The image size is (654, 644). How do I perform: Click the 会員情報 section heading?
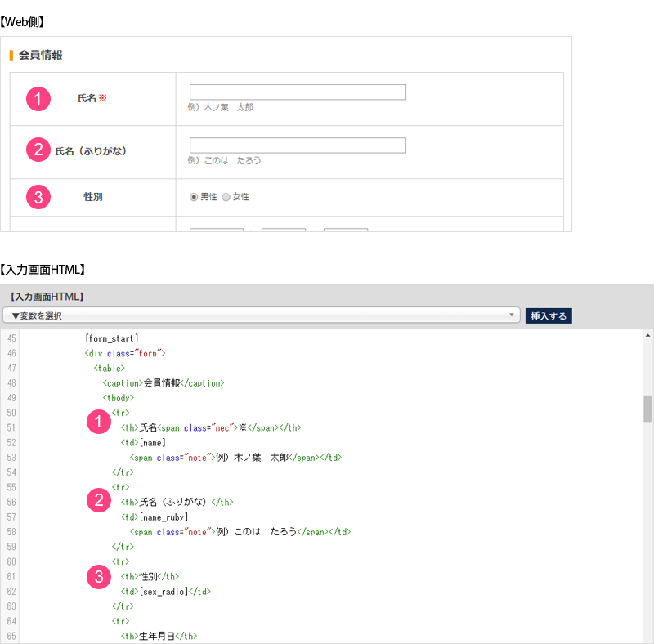[41, 56]
